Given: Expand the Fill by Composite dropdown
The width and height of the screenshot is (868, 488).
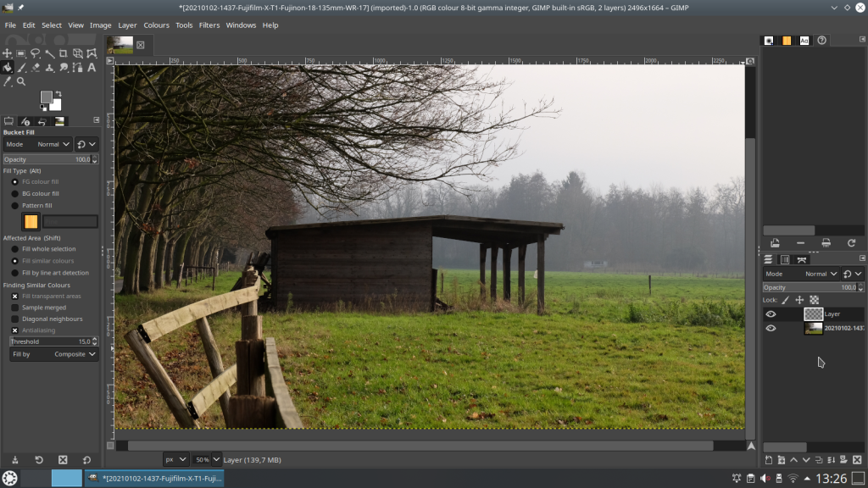Looking at the screenshot, I should (x=54, y=354).
